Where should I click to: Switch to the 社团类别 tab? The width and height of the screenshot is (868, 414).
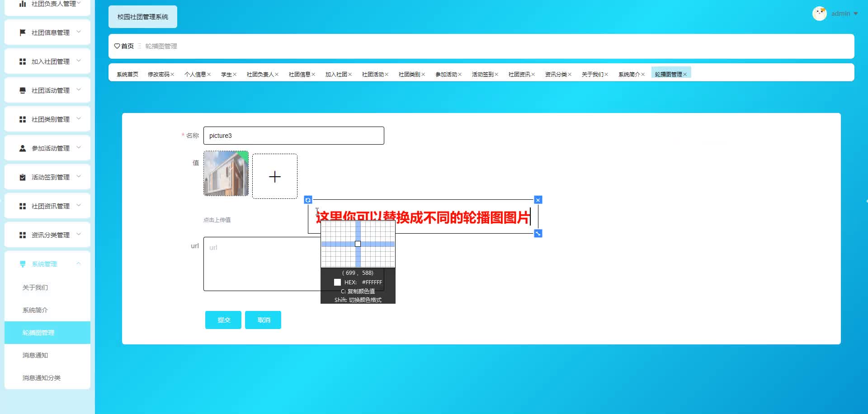click(409, 75)
